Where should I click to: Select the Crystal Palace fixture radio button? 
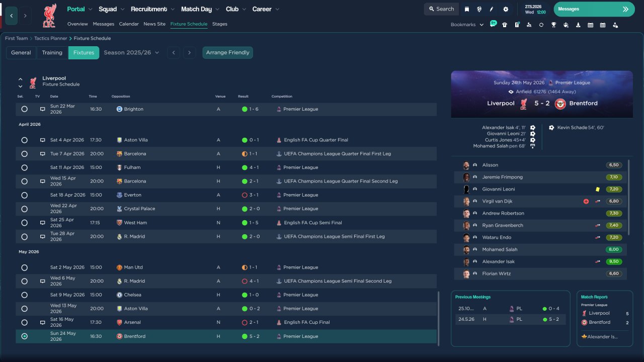tap(24, 209)
